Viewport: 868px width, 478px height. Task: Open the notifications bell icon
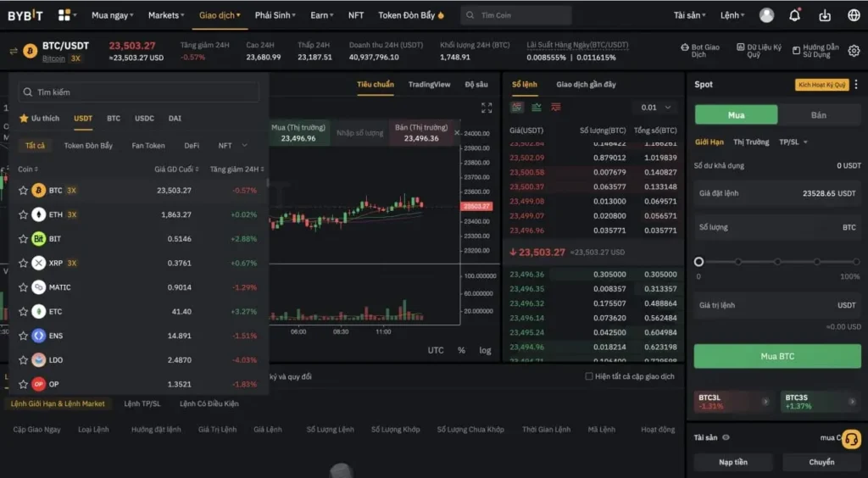tap(795, 15)
